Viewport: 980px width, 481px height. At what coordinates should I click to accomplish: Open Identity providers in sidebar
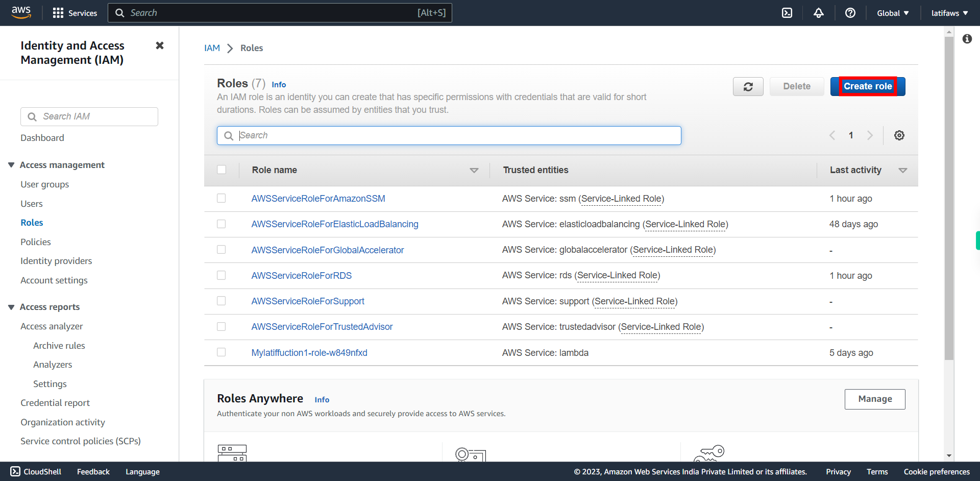click(x=56, y=261)
